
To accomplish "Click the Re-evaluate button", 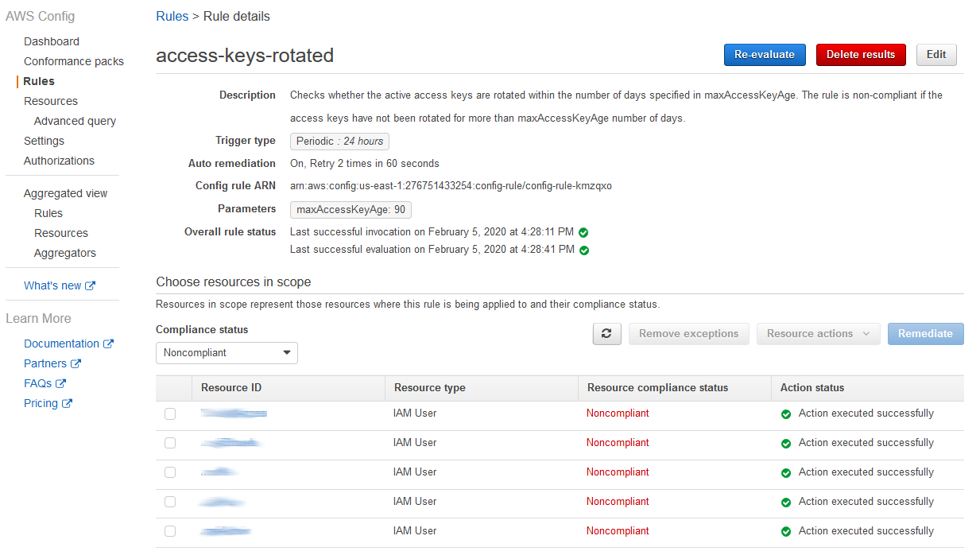I will 764,54.
